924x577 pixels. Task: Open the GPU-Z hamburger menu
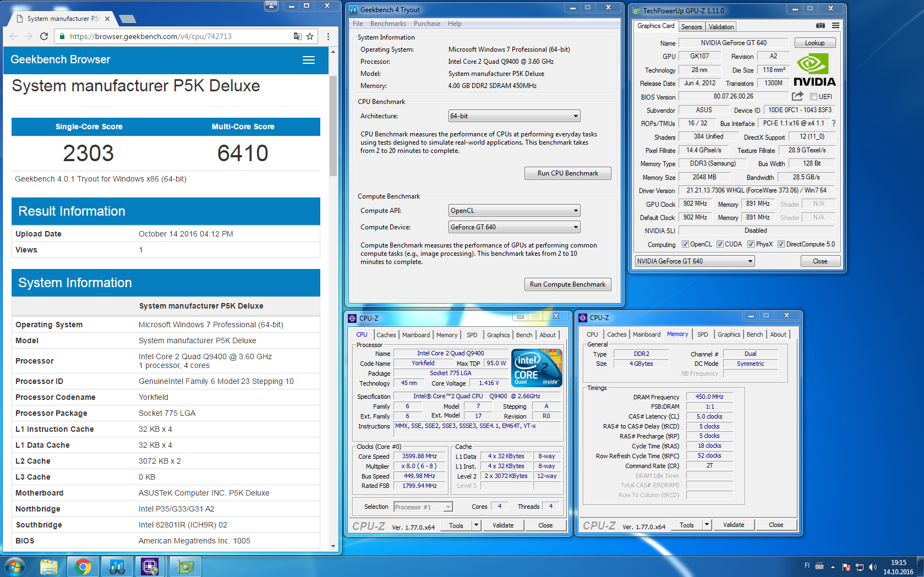[835, 25]
